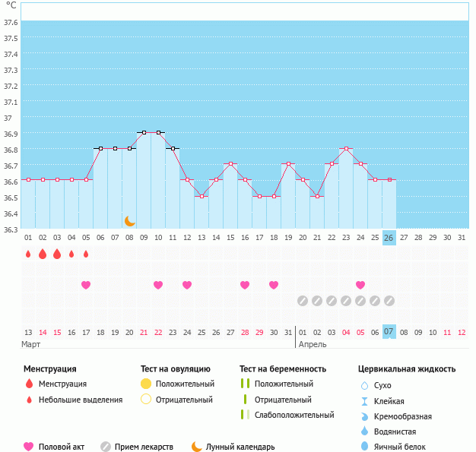Click the Половой акт legend heart icon

[29, 447]
